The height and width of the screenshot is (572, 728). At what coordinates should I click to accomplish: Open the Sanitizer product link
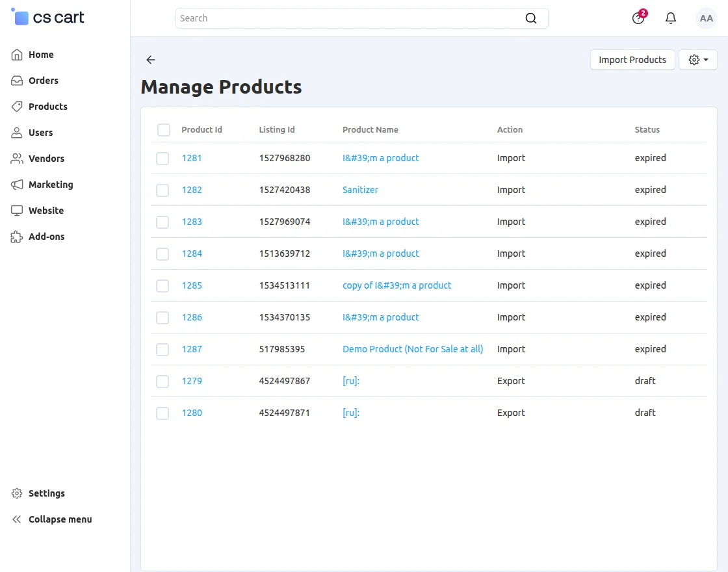[360, 190]
